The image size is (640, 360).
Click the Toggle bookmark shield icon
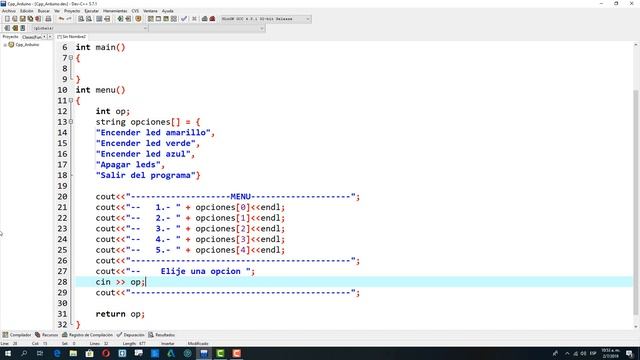tap(138, 19)
